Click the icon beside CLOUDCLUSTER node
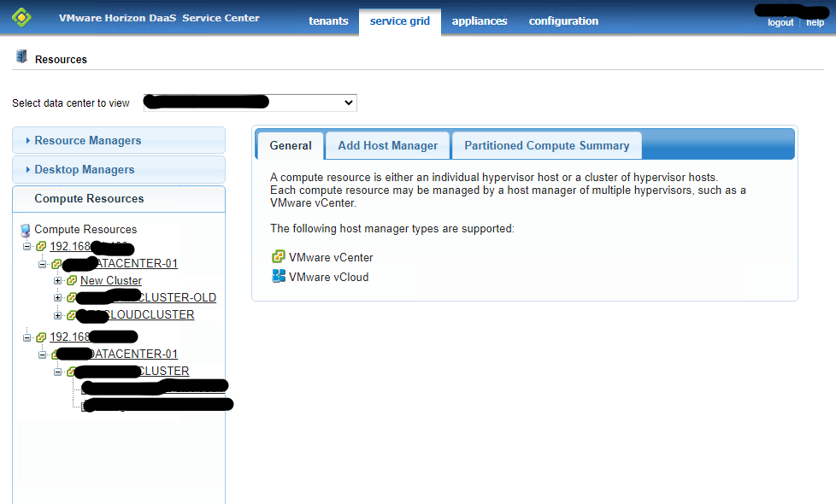The image size is (836, 504). click(x=72, y=315)
